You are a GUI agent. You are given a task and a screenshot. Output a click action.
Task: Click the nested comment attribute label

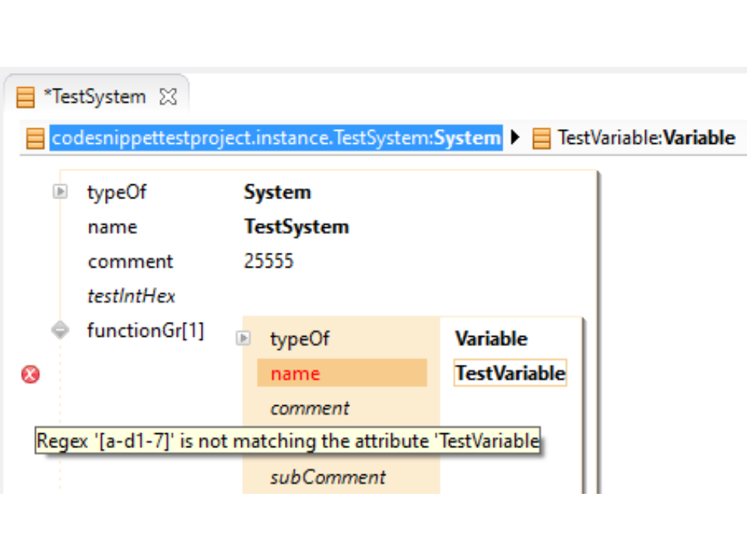click(x=310, y=408)
